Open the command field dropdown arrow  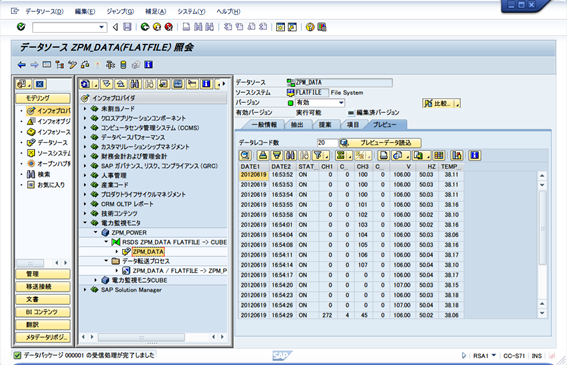101,27
